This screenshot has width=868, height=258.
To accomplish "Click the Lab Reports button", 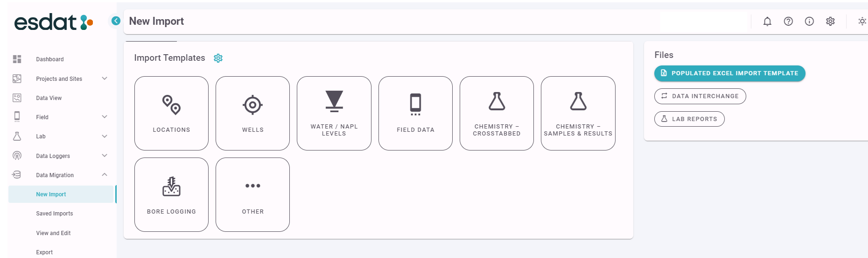I will 689,119.
